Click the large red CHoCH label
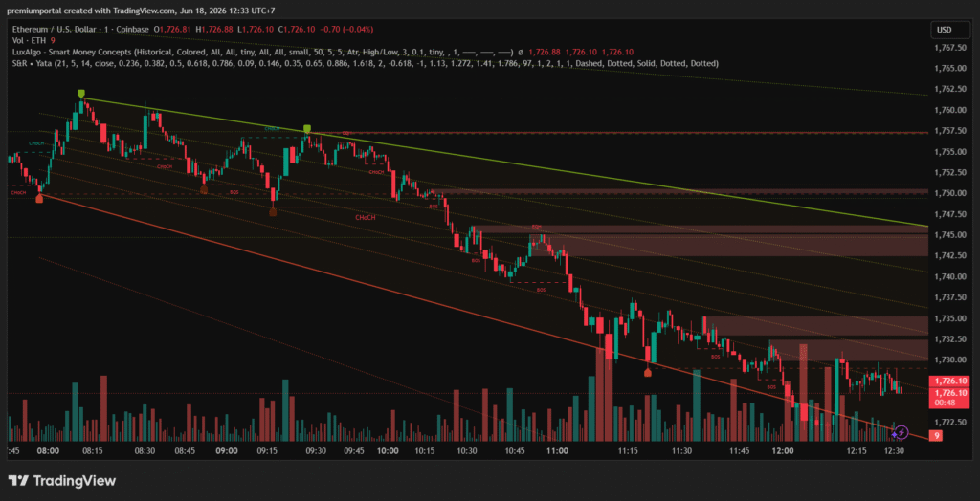The height and width of the screenshot is (501, 980). click(x=365, y=217)
